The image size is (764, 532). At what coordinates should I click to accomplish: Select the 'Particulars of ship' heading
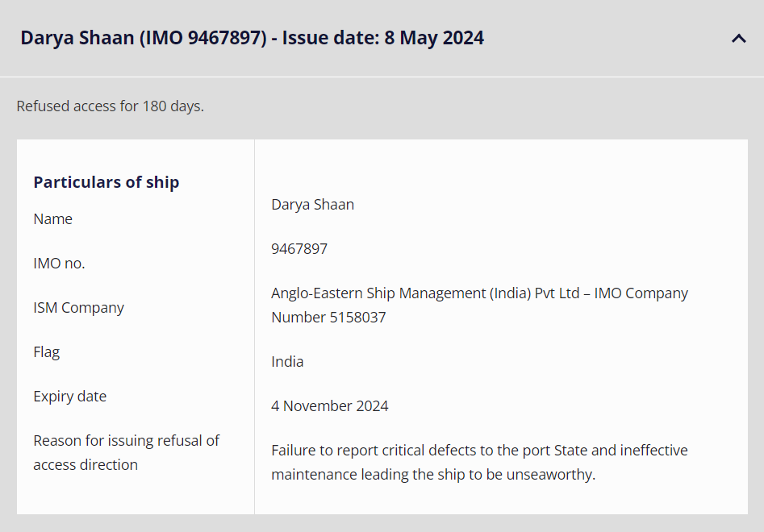[106, 182]
